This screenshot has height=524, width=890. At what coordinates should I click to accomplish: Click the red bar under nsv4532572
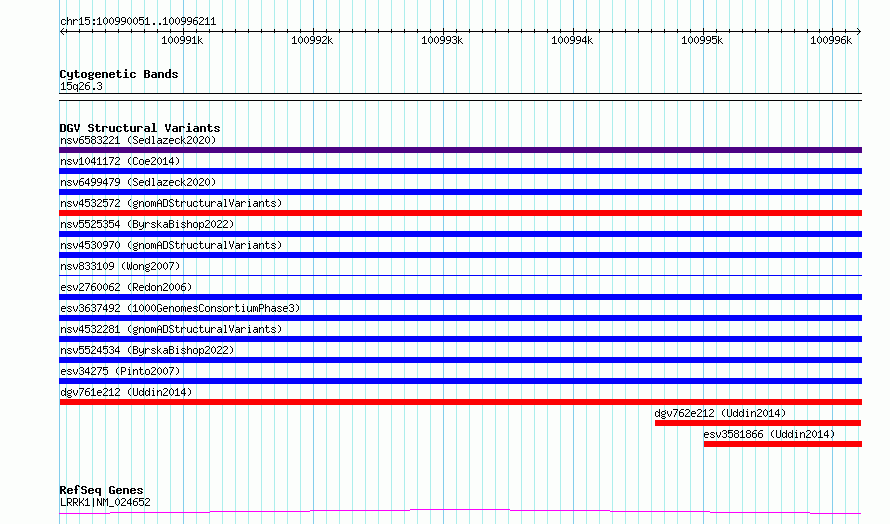(460, 213)
